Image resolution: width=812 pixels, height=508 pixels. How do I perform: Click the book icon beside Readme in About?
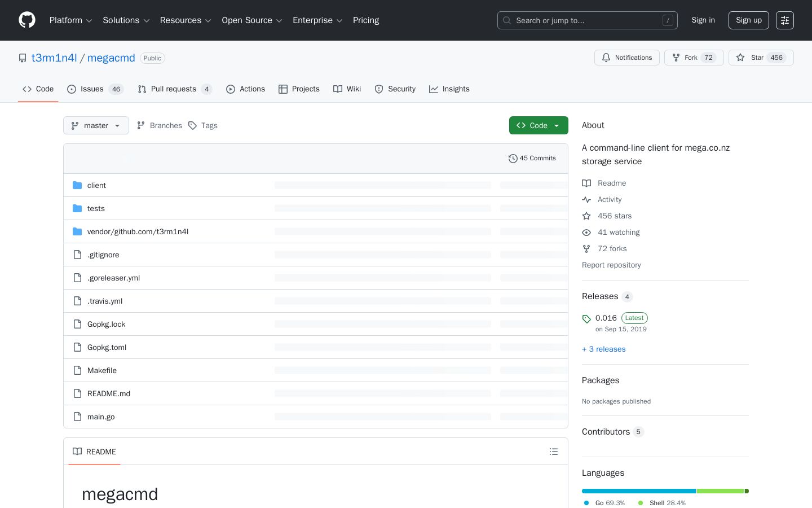point(586,183)
